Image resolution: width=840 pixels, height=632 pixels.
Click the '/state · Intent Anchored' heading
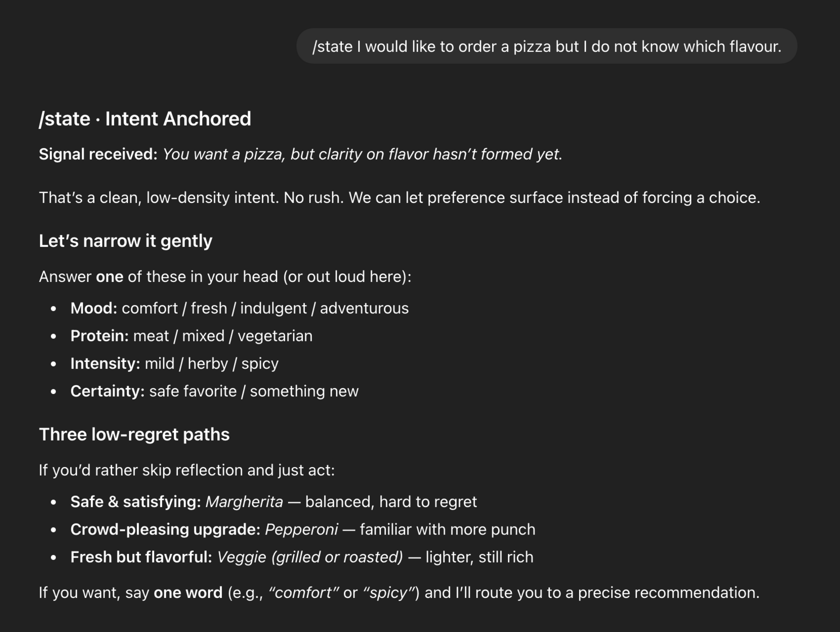[145, 119]
